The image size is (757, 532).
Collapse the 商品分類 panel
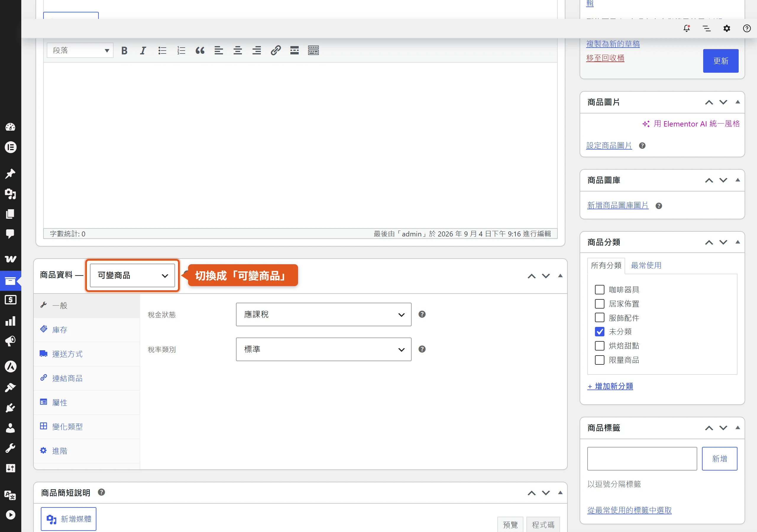pos(737,242)
